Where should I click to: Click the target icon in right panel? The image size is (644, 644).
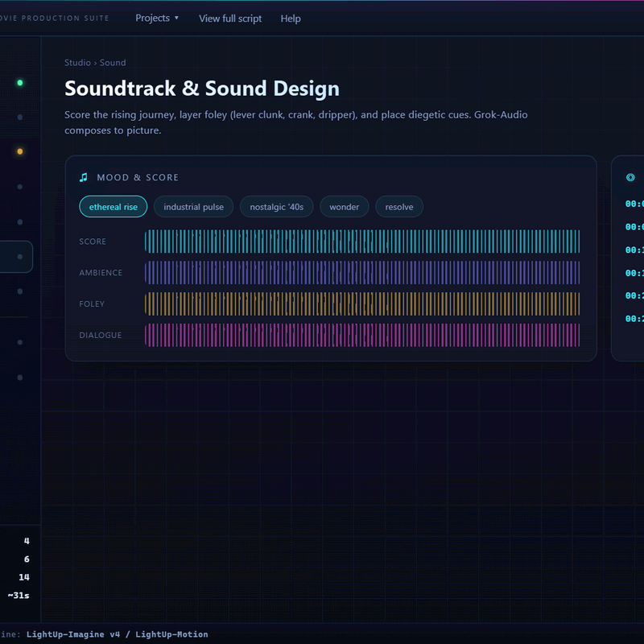pos(630,177)
